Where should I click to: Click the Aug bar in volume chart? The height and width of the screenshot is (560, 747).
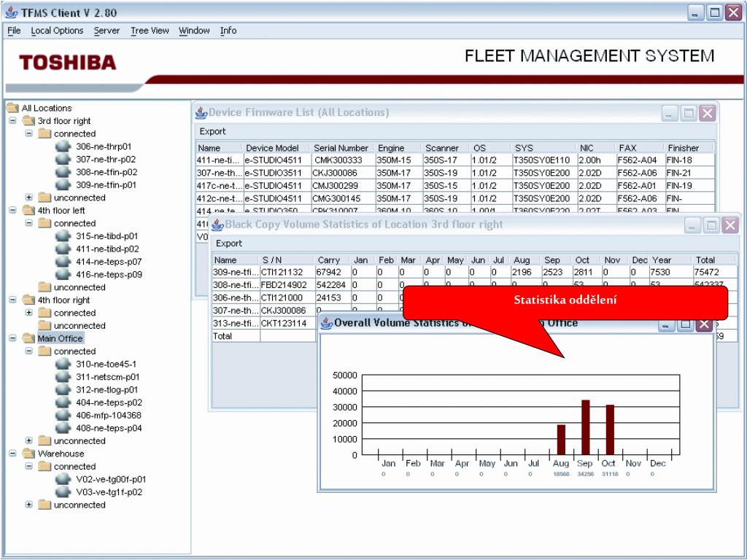(x=561, y=440)
